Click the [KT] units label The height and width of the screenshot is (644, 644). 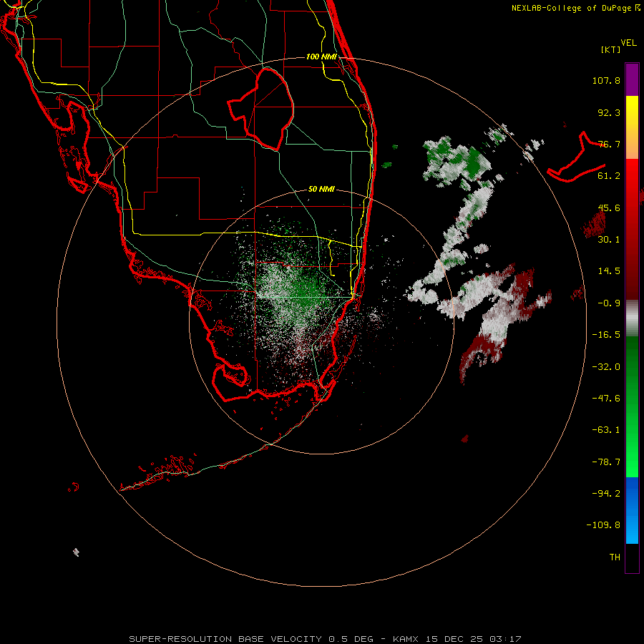click(610, 49)
